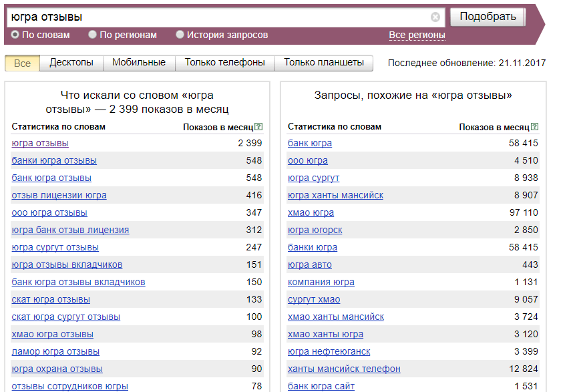The width and height of the screenshot is (569, 392).
Task: Click the impressions value '12 824'
Action: point(524,369)
